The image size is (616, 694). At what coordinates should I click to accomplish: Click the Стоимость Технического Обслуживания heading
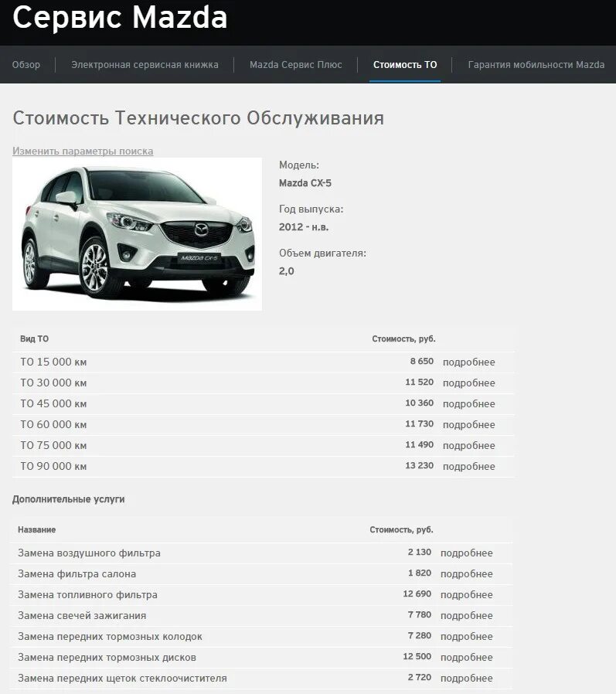point(199,118)
